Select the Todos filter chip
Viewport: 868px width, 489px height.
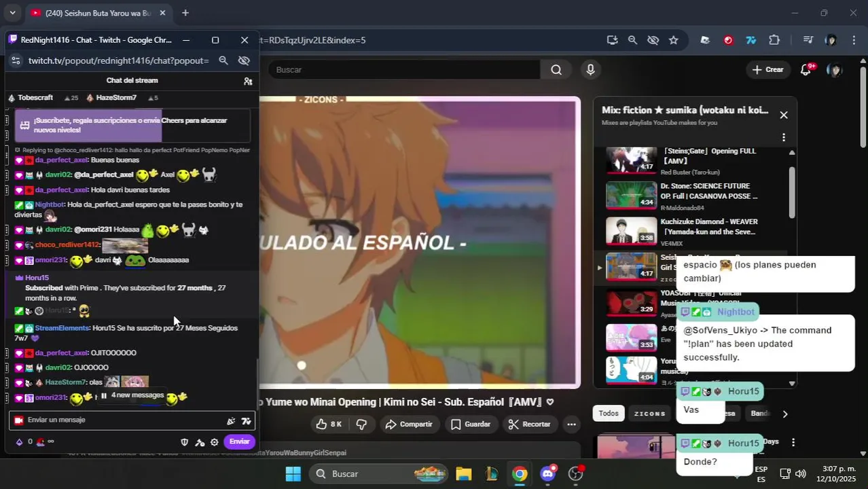[609, 414]
